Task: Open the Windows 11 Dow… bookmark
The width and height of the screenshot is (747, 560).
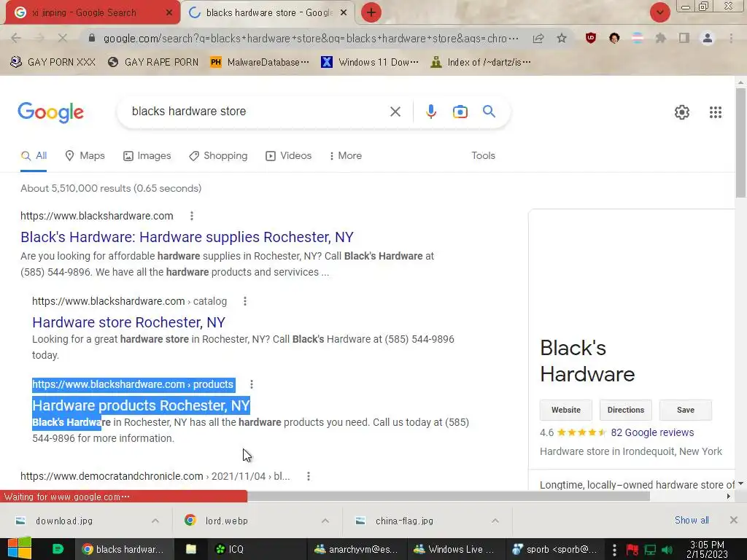Action: [370, 63]
